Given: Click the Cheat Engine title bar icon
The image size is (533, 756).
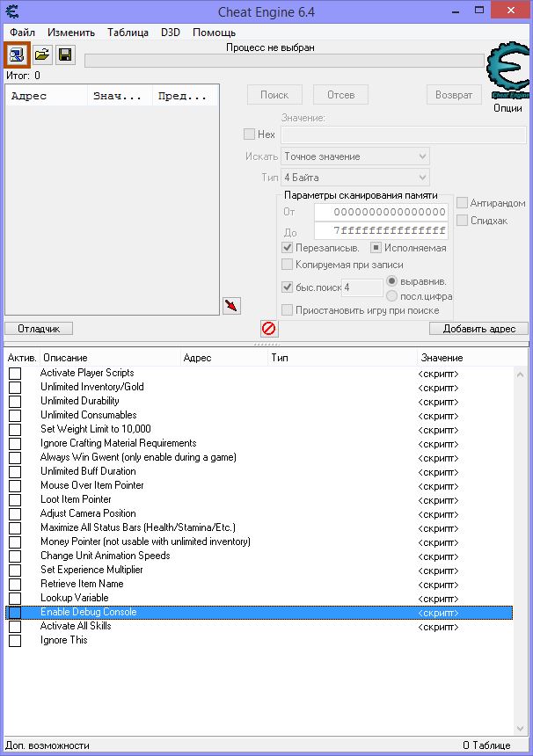Looking at the screenshot, I should (x=12, y=11).
